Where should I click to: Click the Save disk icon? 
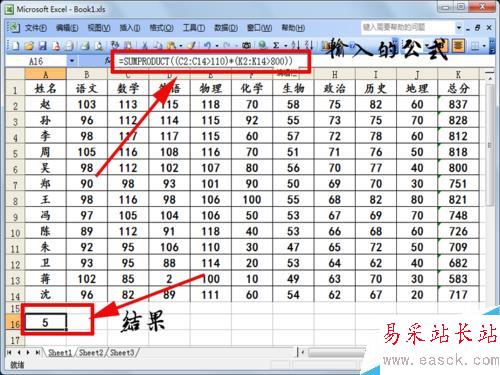[x=43, y=45]
